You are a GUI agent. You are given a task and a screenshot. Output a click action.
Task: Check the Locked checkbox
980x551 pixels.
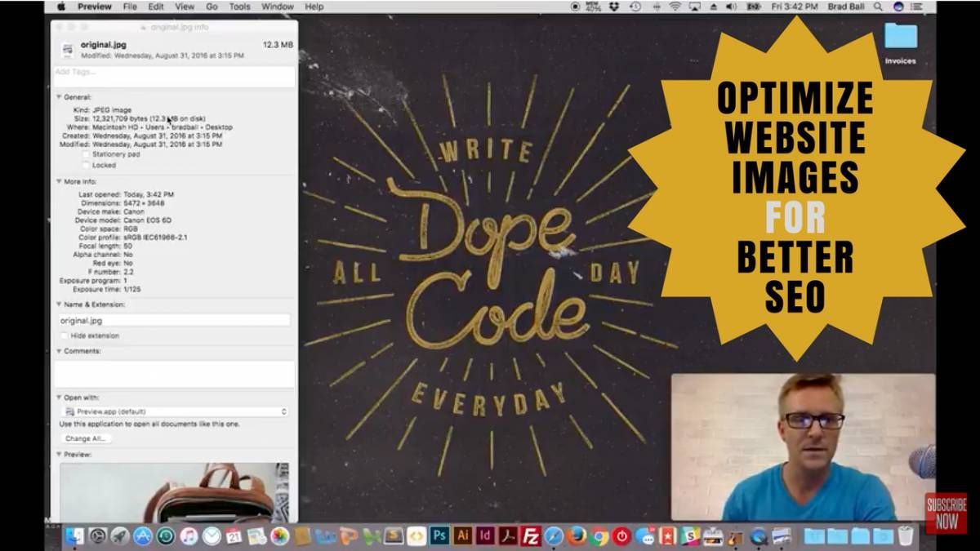[x=86, y=164]
